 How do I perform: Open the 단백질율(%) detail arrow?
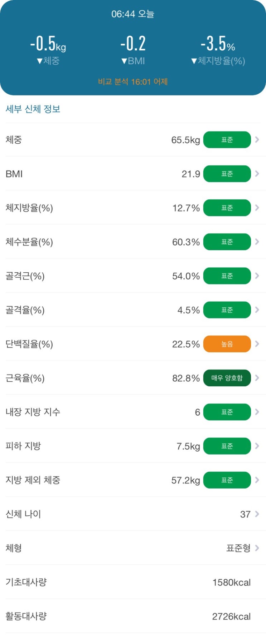click(257, 344)
